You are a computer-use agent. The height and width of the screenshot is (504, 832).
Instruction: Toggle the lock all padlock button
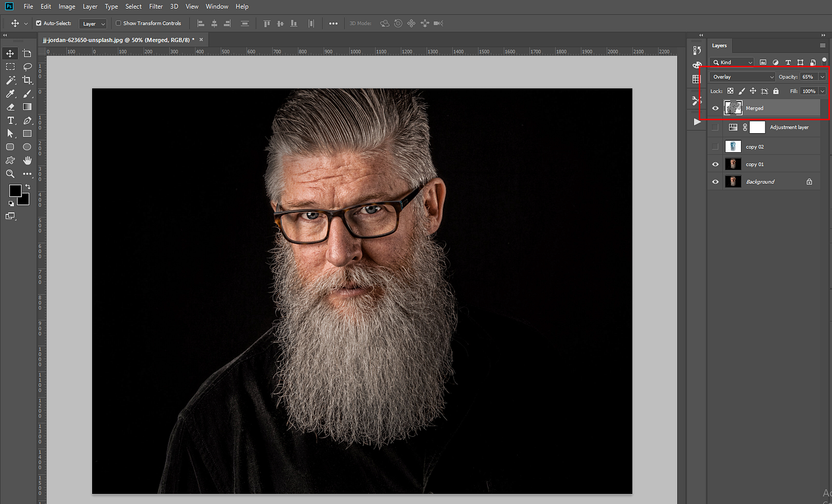776,91
